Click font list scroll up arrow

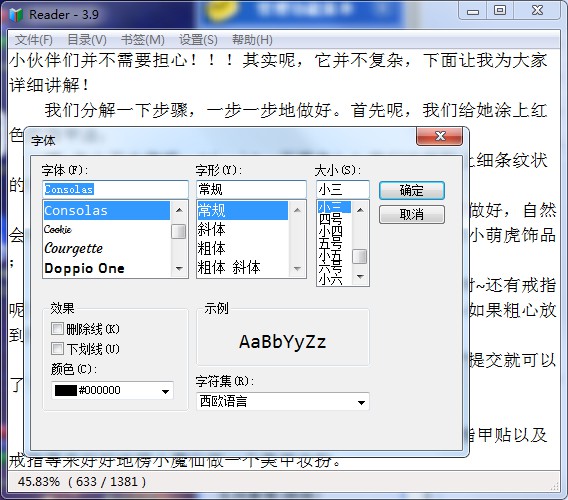(x=179, y=210)
